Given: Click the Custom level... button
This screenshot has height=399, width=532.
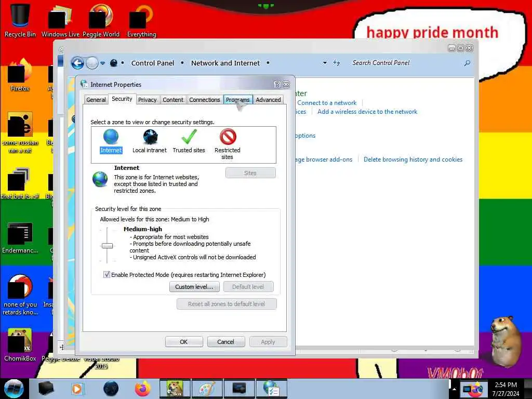Looking at the screenshot, I should tap(194, 287).
